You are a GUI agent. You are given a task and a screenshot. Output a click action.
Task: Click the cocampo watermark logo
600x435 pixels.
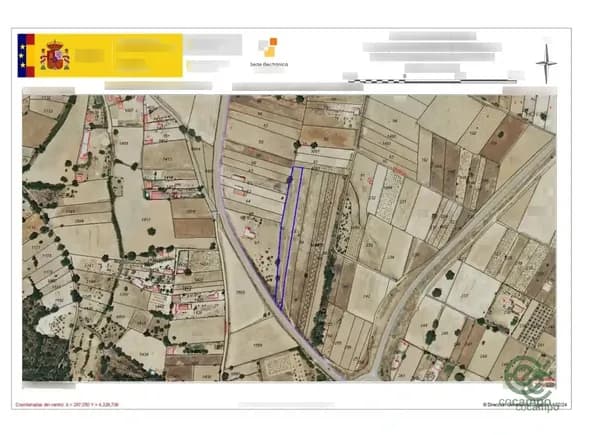pos(528,380)
